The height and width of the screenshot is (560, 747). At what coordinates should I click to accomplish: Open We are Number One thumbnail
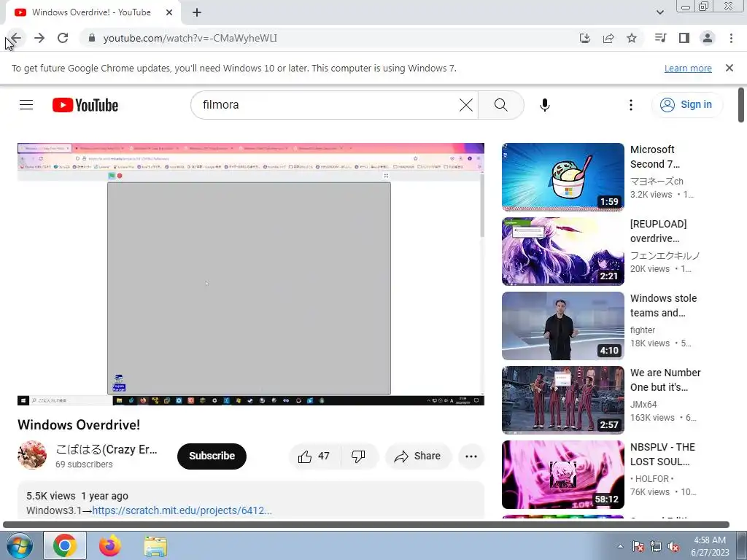tap(562, 400)
